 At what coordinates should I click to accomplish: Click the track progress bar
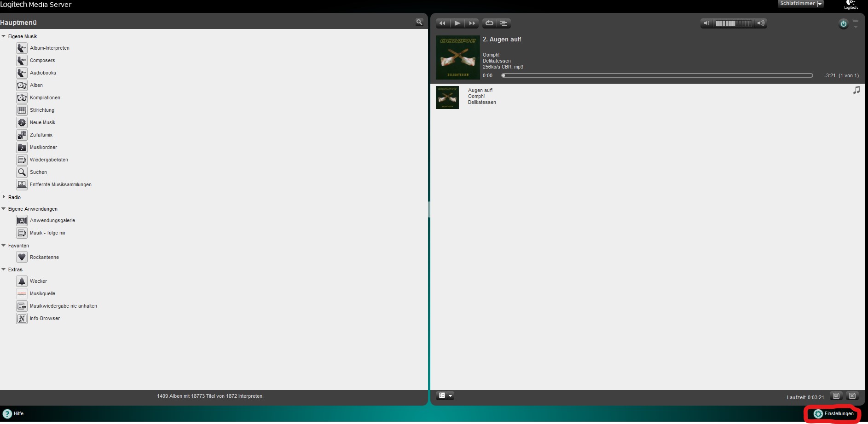click(657, 75)
